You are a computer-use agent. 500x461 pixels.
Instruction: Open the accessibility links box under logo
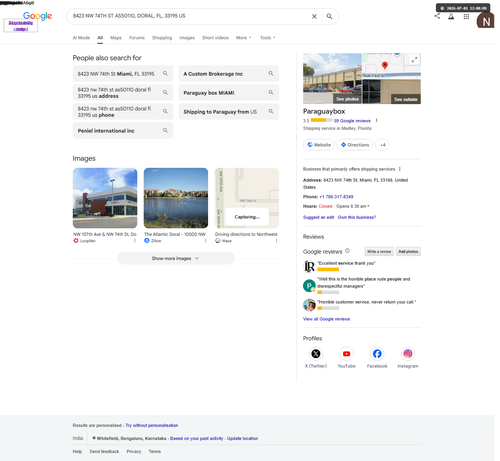pyautogui.click(x=21, y=26)
